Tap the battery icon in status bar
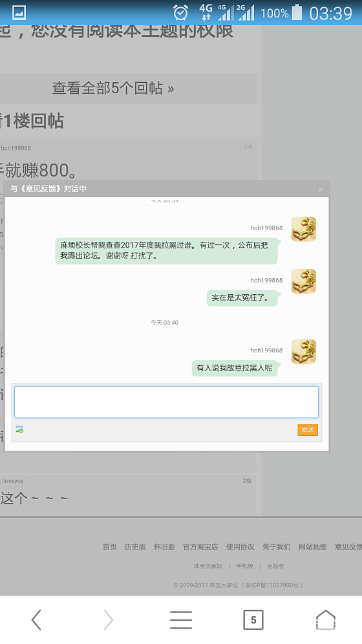The image size is (362, 644). 297,12
